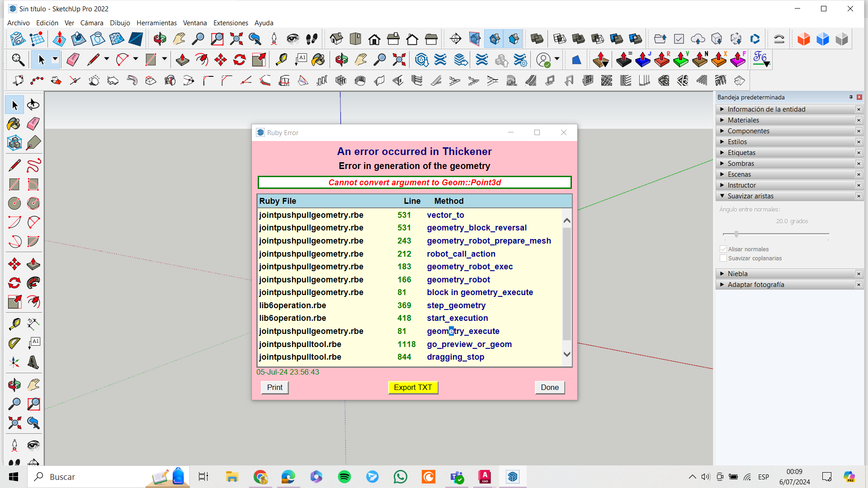868x488 pixels.
Task: Click the Tape Measure tool
Action: [x=14, y=324]
